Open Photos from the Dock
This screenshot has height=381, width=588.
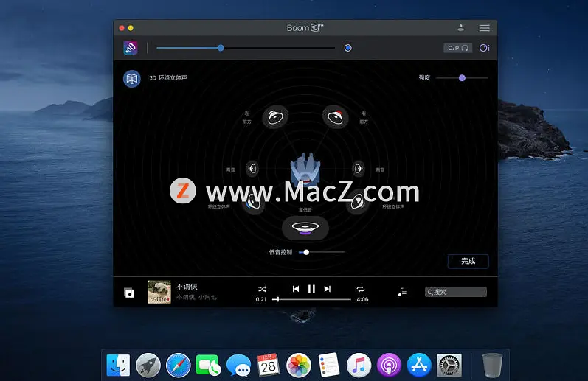click(x=299, y=365)
